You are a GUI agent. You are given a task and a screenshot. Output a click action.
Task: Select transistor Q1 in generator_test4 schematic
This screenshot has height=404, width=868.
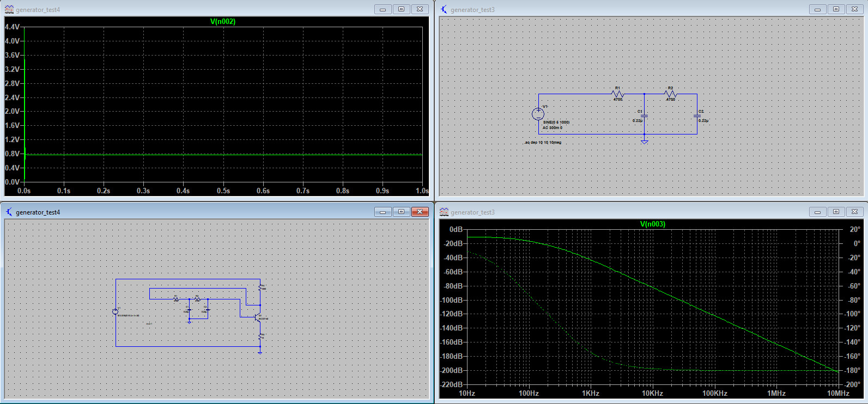click(258, 318)
